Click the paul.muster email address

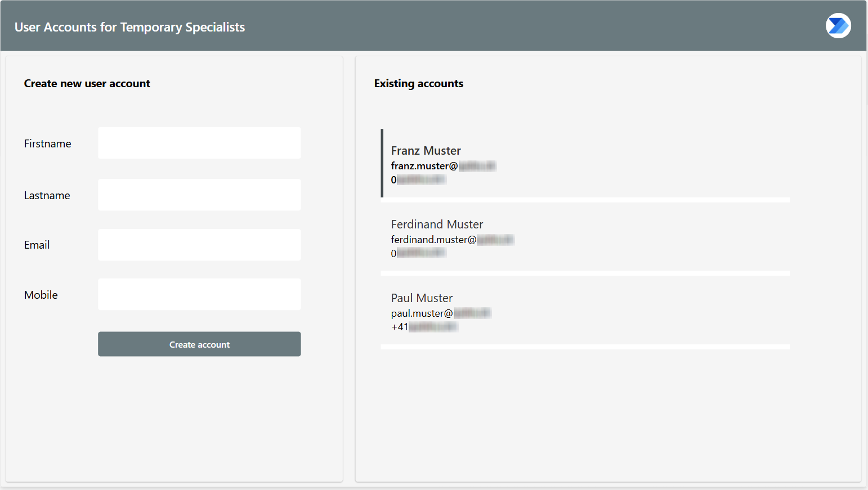[x=440, y=313]
